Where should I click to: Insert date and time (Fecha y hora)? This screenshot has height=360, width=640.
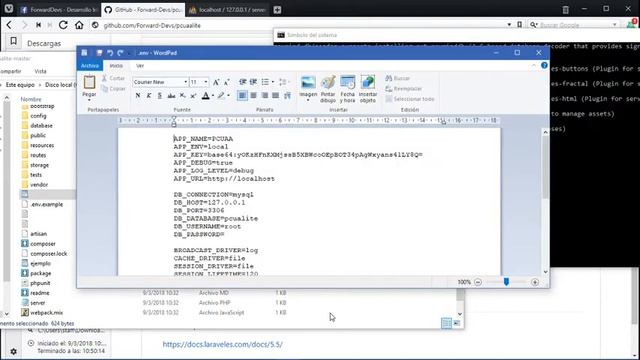tap(347, 89)
